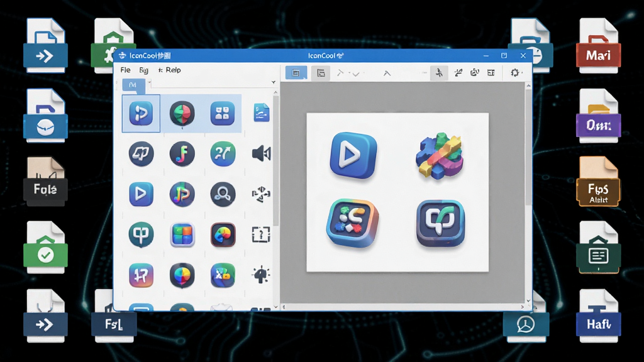Select the teal round speech bubble icon
The width and height of the screenshot is (644, 362).
click(x=141, y=235)
